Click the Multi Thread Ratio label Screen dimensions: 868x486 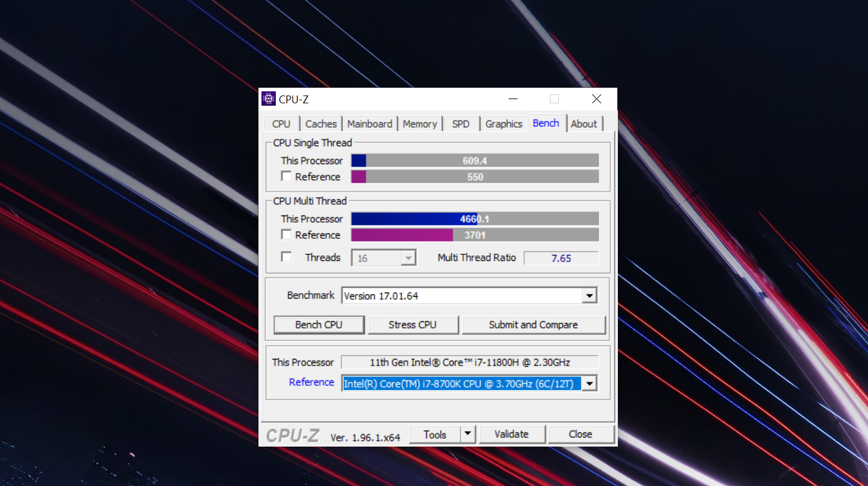point(476,257)
